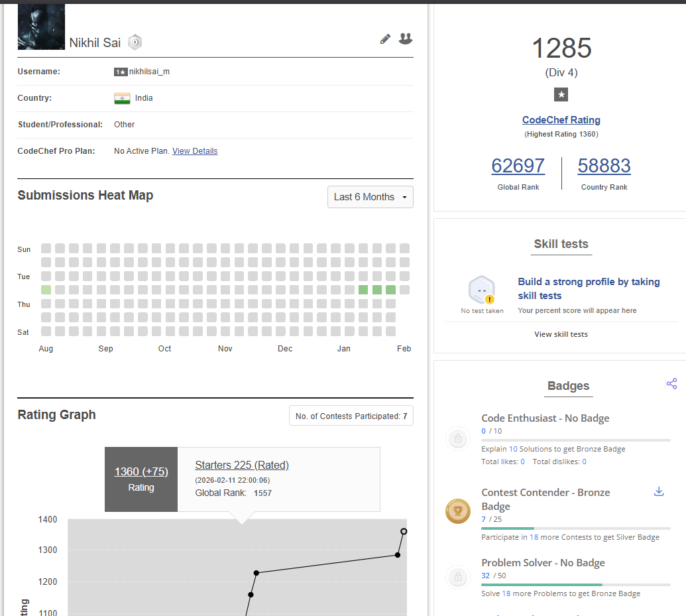
Task: Click the rating graph point near 1230
Action: click(x=257, y=573)
